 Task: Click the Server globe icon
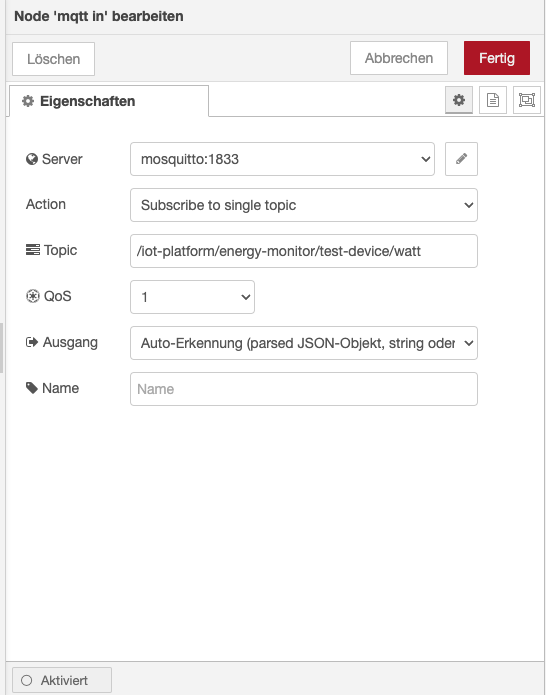tap(32, 159)
